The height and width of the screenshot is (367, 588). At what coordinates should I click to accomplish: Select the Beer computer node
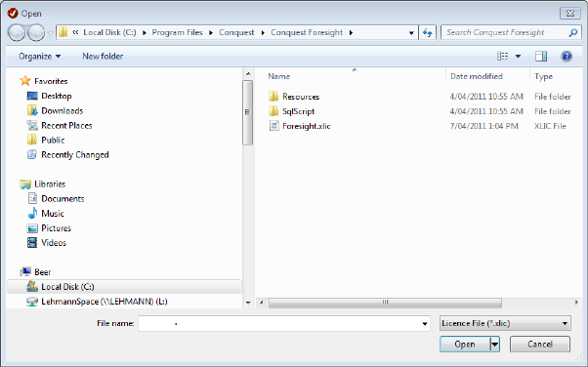click(42, 271)
